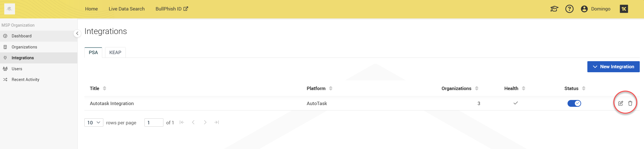Click the page number input field
Screen dimensions: 644x149
153,123
